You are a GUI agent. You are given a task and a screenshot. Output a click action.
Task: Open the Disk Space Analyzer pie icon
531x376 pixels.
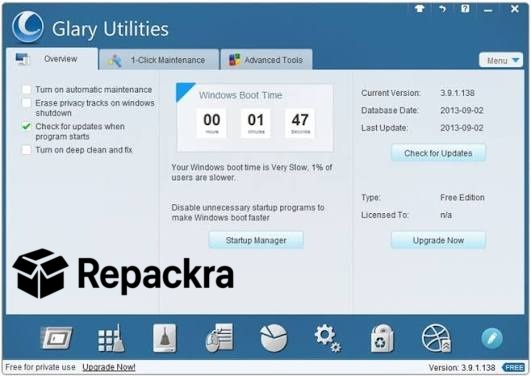[274, 338]
